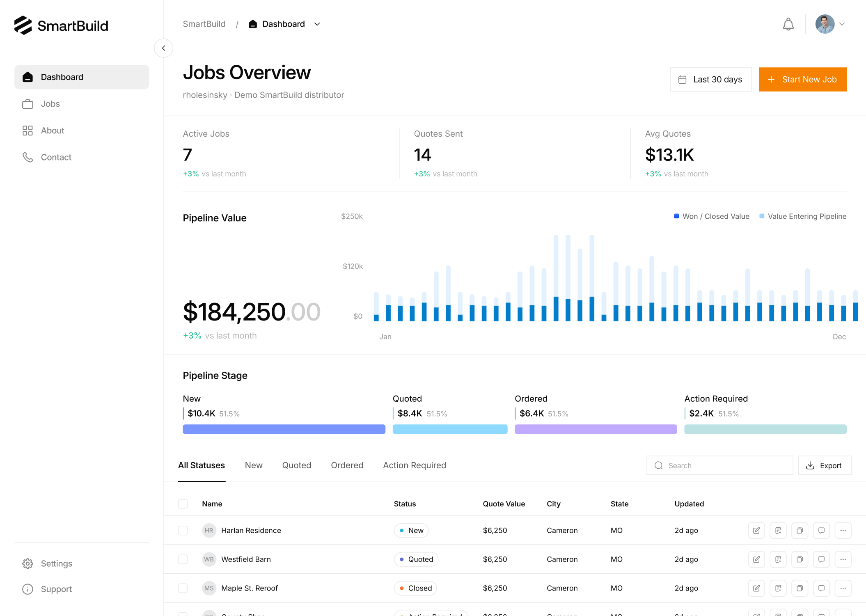Viewport: 866px width, 616px height.
Task: Select all rows with the header checkbox
Action: click(183, 504)
